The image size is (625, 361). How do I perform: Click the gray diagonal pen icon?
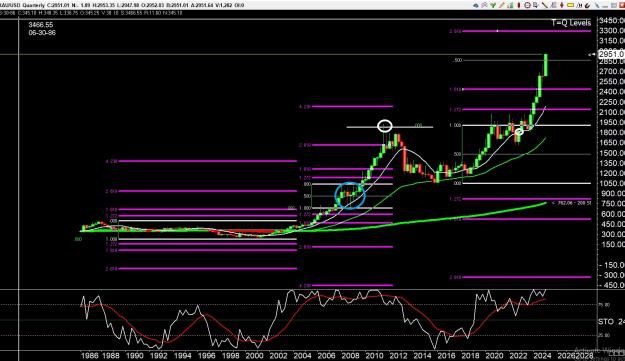pos(597,5)
